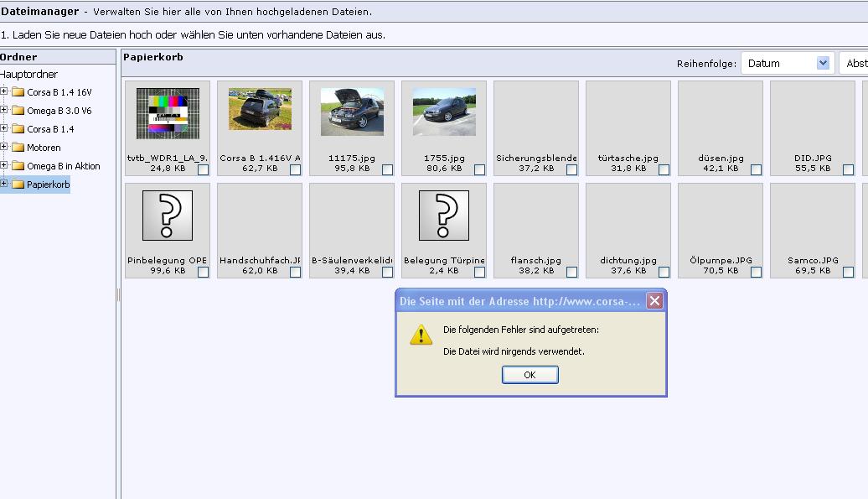868x499 pixels.
Task: Expand the Omega B in Aktion folder
Action: 4,165
